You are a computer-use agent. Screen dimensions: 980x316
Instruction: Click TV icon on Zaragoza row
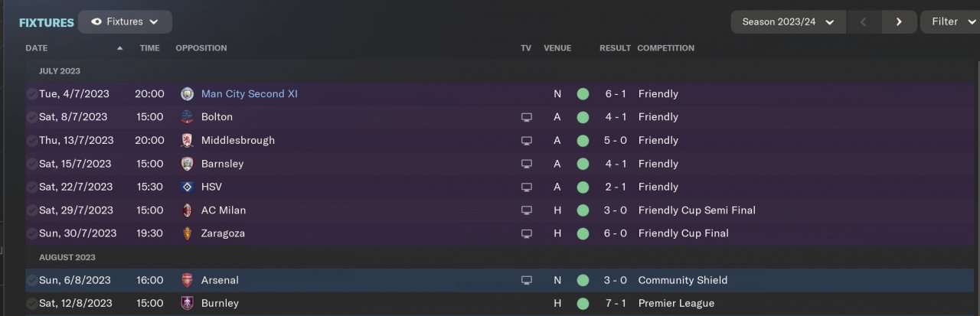coord(526,233)
